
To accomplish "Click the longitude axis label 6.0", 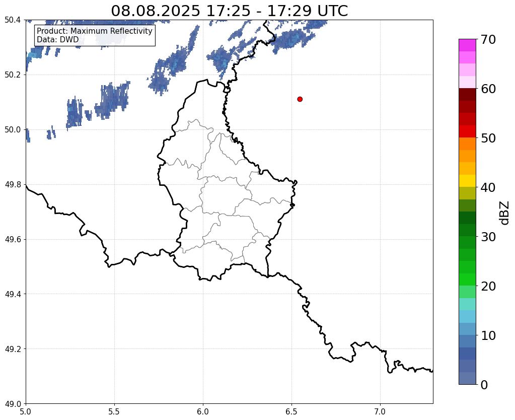I will pyautogui.click(x=203, y=411).
